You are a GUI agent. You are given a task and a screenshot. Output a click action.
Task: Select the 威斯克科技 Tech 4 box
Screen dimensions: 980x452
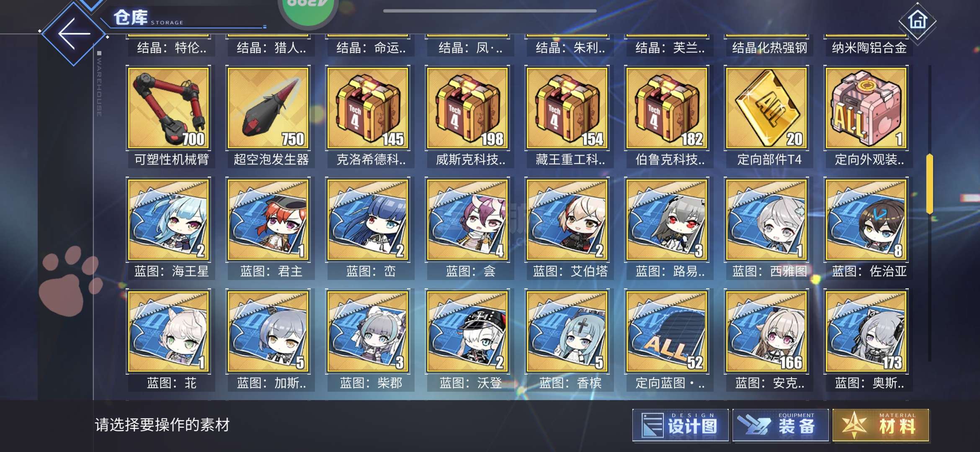coord(467,108)
